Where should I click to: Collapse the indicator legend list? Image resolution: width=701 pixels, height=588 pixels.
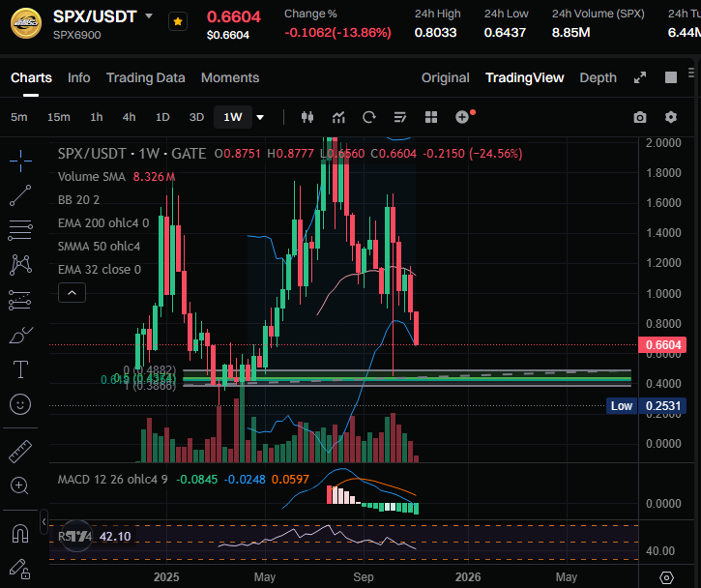72,293
